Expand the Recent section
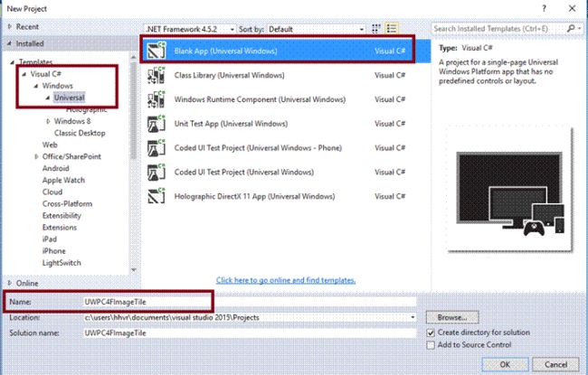This screenshot has height=375, width=588. 9,26
